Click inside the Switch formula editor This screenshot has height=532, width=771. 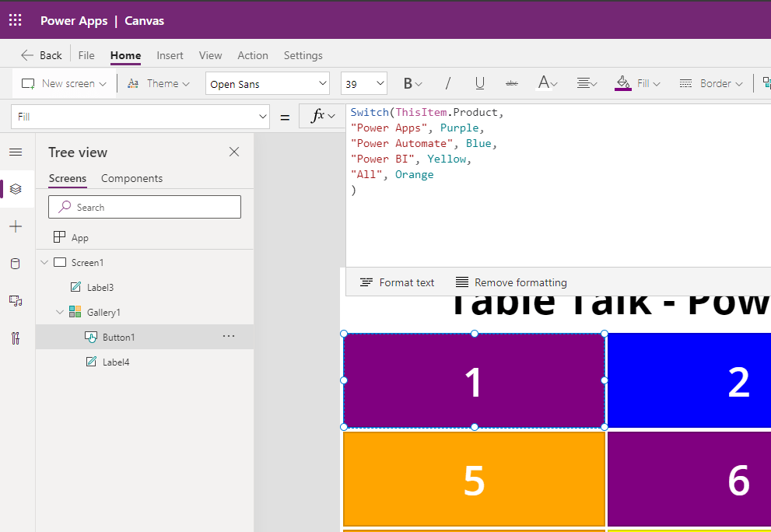point(559,185)
